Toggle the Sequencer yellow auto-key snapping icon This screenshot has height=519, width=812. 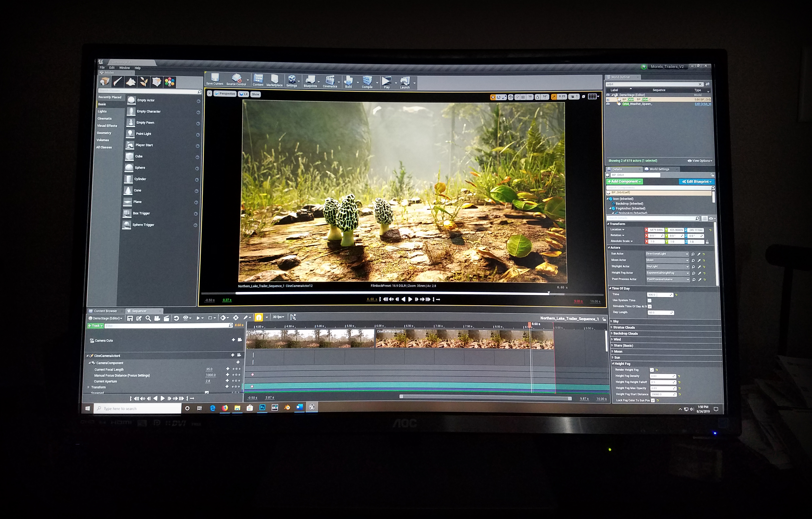click(259, 317)
